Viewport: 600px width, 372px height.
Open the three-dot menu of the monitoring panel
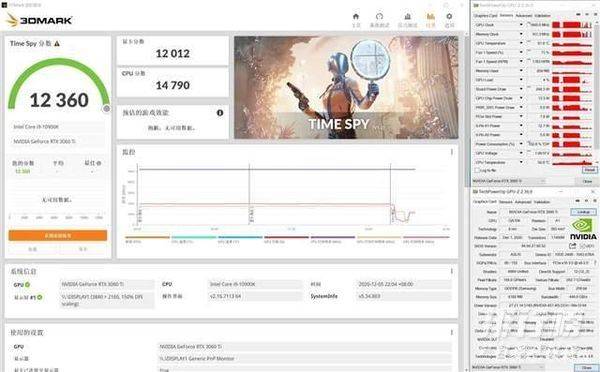[452, 152]
